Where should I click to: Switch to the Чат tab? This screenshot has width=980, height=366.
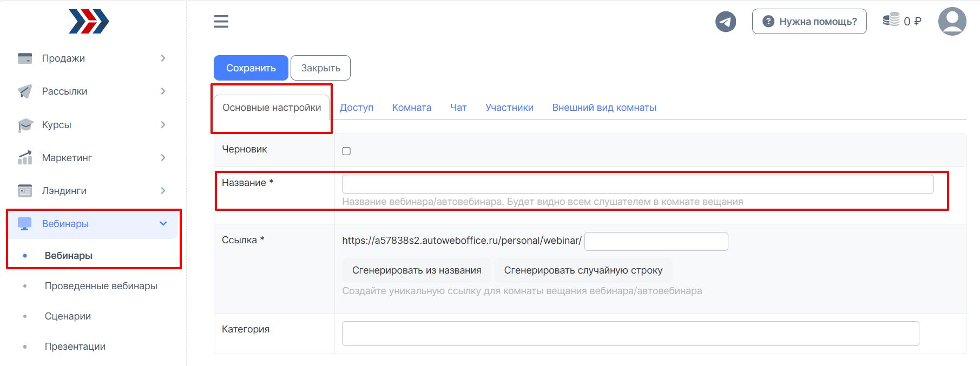[x=458, y=108]
